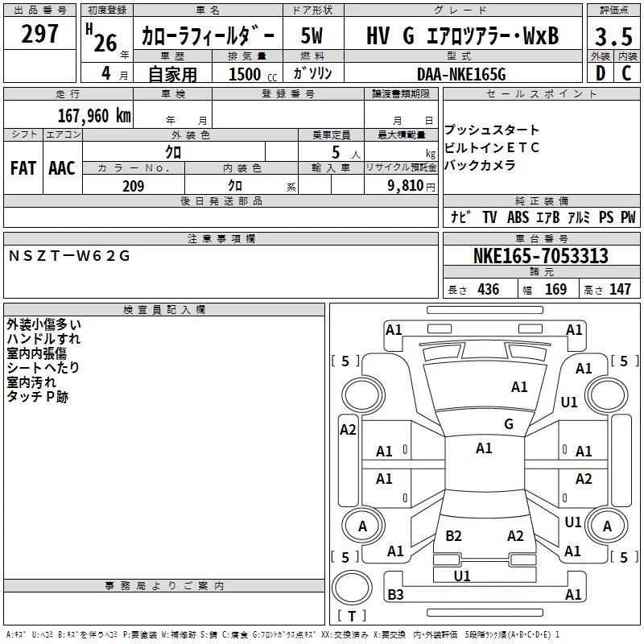Select the mileage value 167,960 km
The width and height of the screenshot is (644, 644).
[94, 115]
